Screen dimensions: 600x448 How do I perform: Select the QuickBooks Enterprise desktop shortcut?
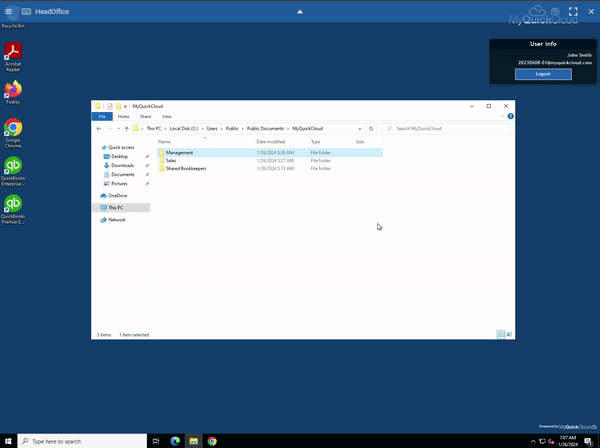coord(13,171)
